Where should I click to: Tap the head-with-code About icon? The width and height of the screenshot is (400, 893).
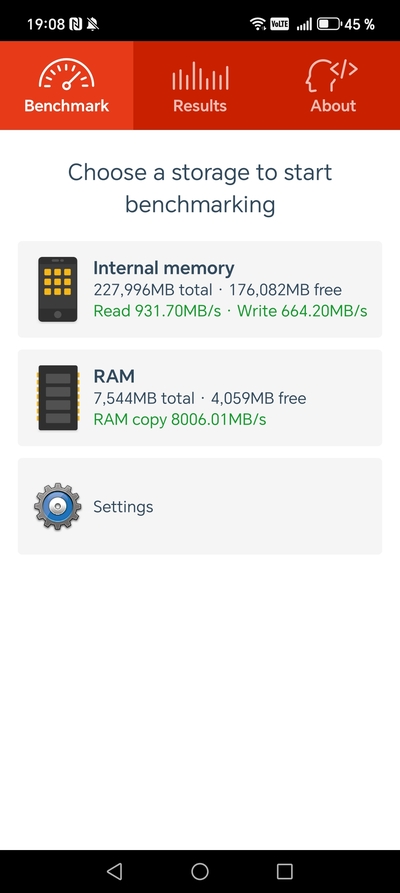click(332, 76)
